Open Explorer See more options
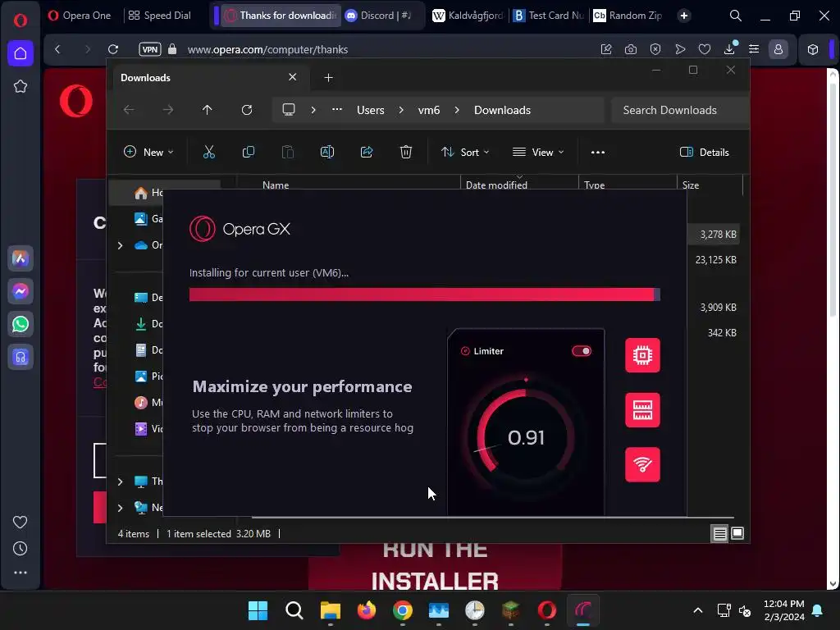This screenshot has width=840, height=630. tap(598, 152)
